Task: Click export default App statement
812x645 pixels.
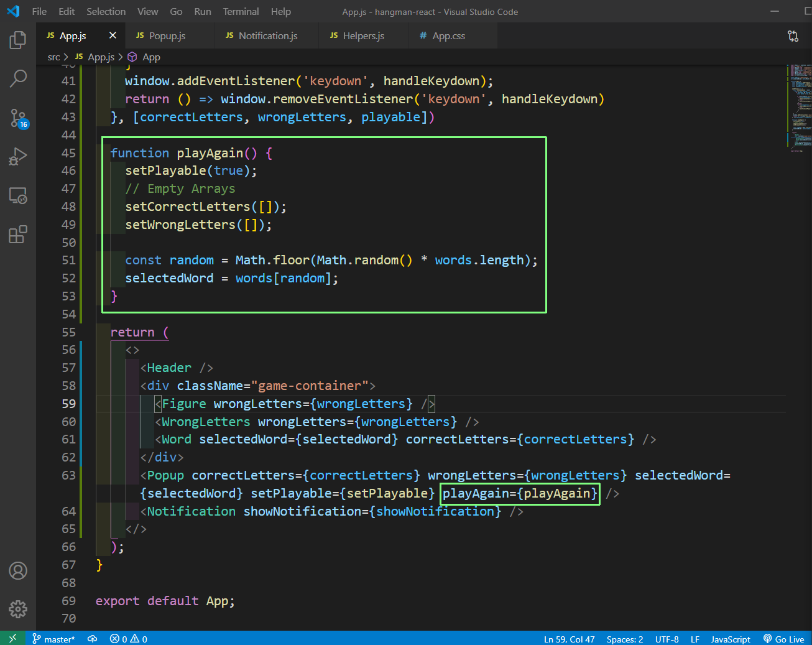Action: click(165, 601)
